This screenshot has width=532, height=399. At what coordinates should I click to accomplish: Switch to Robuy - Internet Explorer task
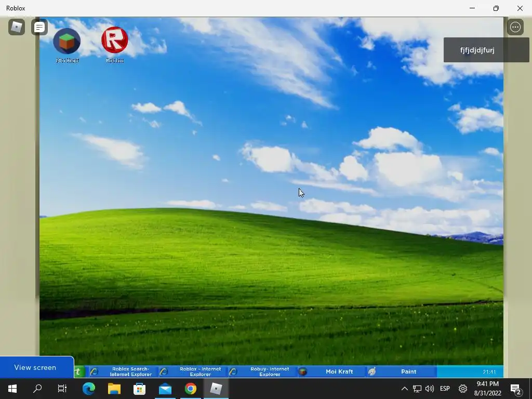tap(262, 371)
